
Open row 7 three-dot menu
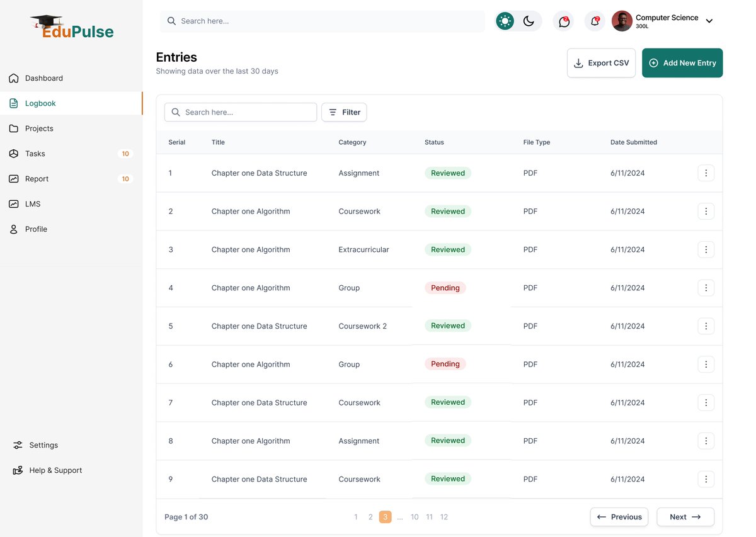[706, 403]
